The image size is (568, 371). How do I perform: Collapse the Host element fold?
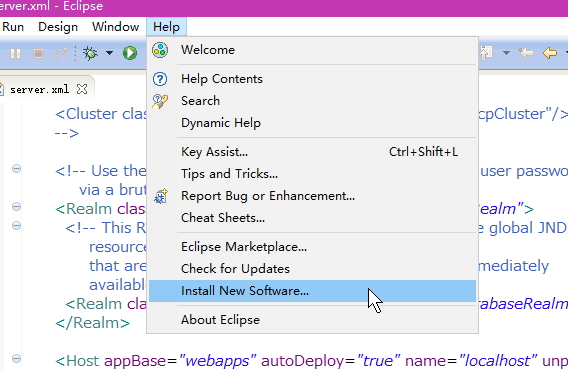pyautogui.click(x=16, y=359)
